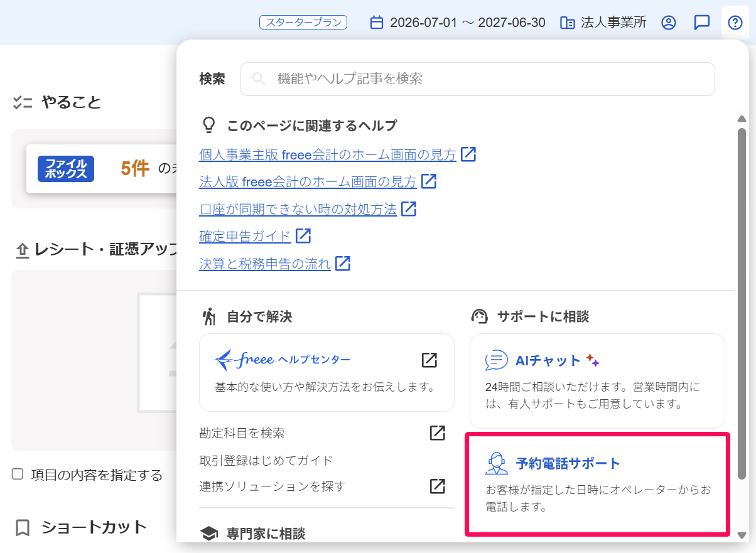Start the AIチャット support card
The height and width of the screenshot is (553, 756).
click(x=597, y=381)
